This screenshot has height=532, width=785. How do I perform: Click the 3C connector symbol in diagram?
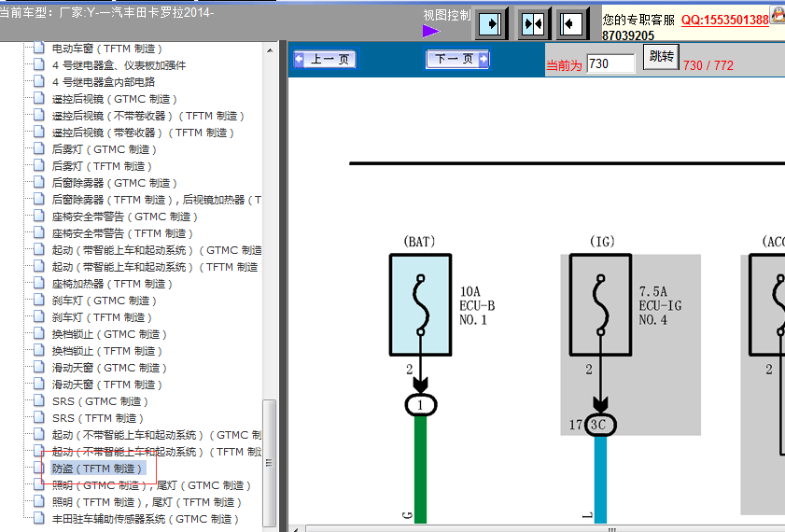coord(600,425)
